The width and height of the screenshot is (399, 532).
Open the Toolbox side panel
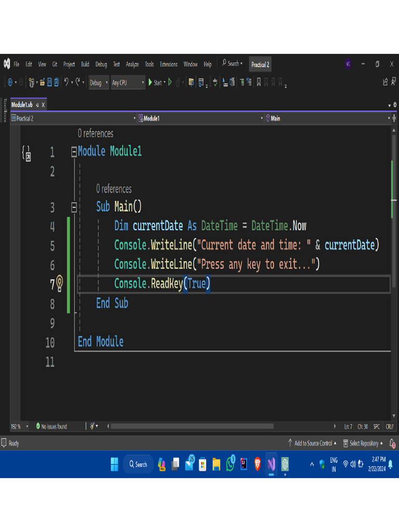click(x=5, y=111)
